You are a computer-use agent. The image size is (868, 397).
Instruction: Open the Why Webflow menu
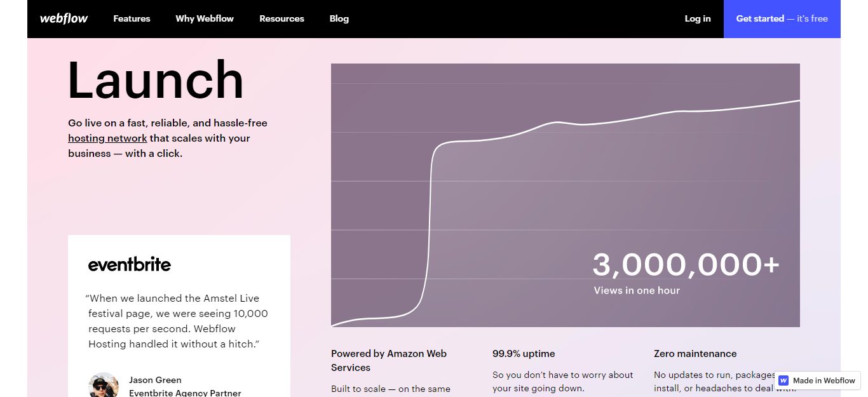coord(205,18)
